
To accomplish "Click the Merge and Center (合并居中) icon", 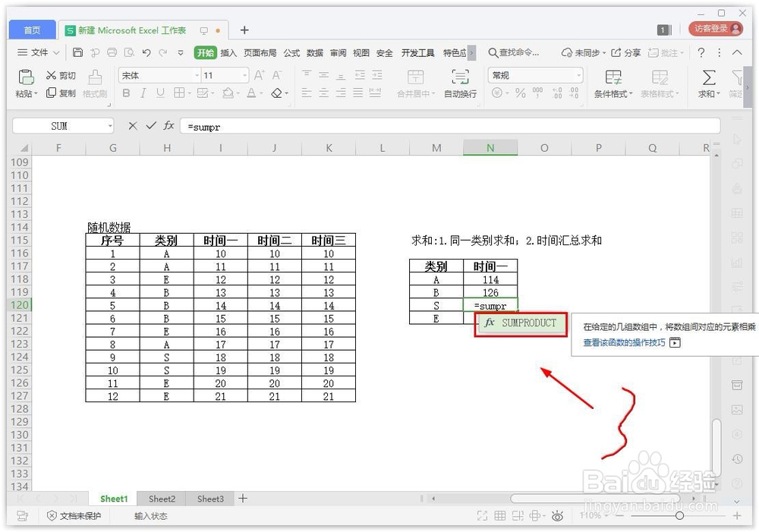I will pos(415,77).
